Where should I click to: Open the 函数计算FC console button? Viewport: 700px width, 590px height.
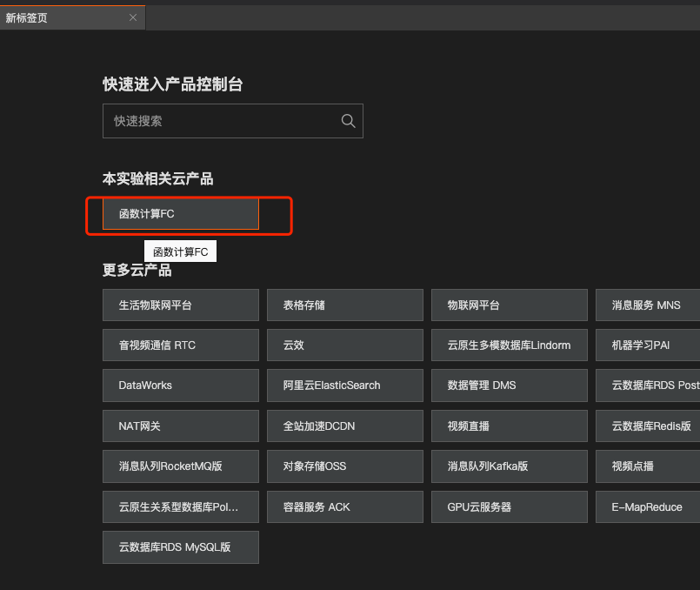pyautogui.click(x=181, y=214)
